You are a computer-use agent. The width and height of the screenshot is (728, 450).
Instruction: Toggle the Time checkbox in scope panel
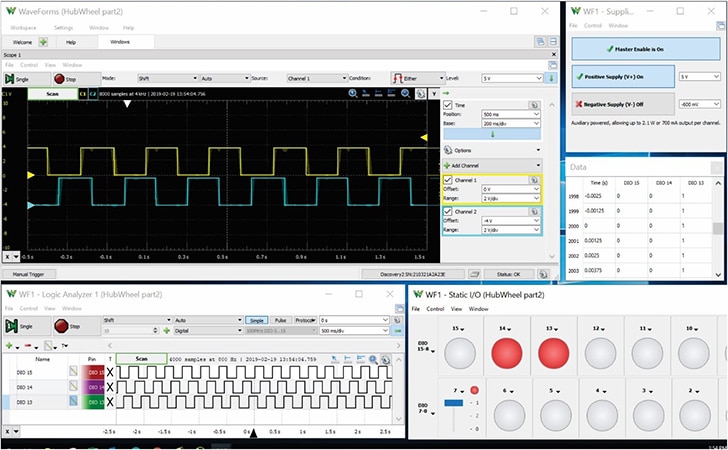pos(448,104)
